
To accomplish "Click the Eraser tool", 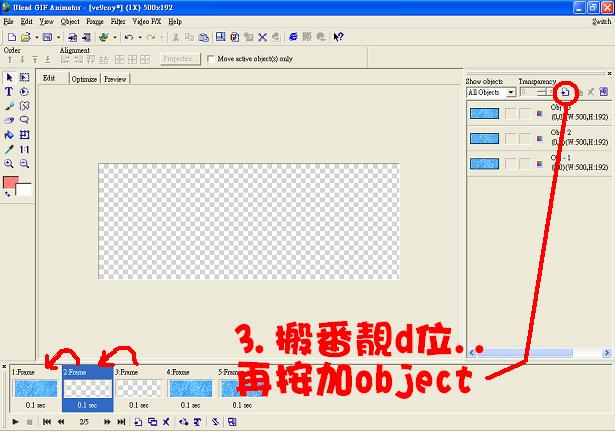I will [9, 120].
